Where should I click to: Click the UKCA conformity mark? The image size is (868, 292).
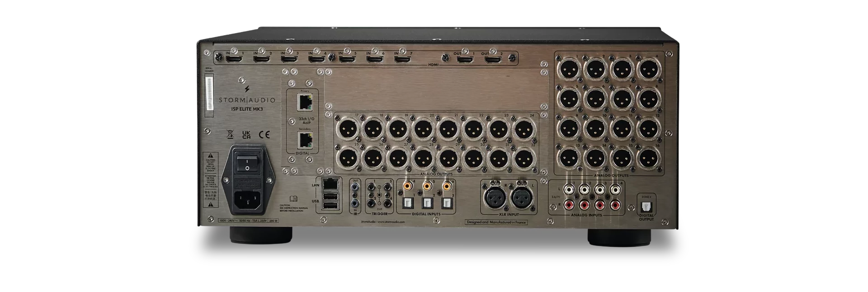pos(246,134)
